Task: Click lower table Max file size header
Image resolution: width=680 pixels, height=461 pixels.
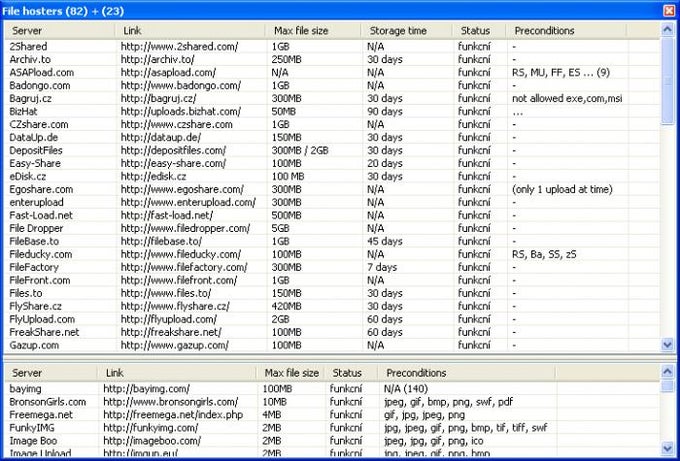Action: (291, 373)
